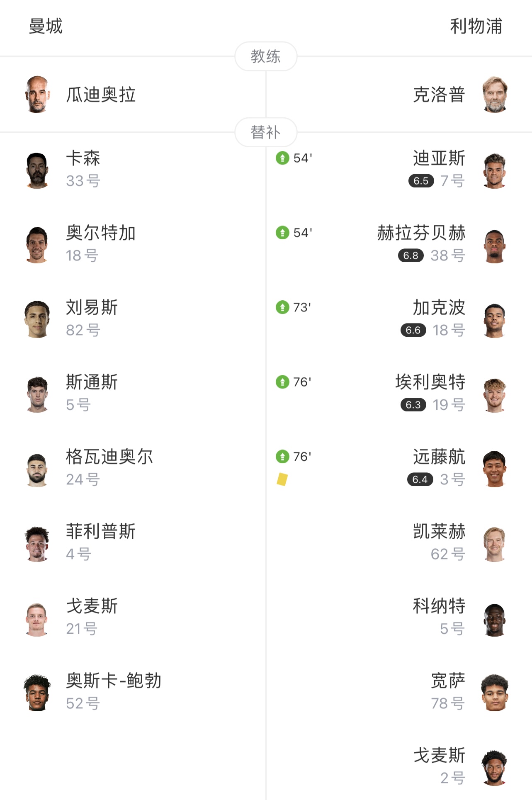
Task: Open 凯莱赫's player profile
Action: tap(439, 531)
